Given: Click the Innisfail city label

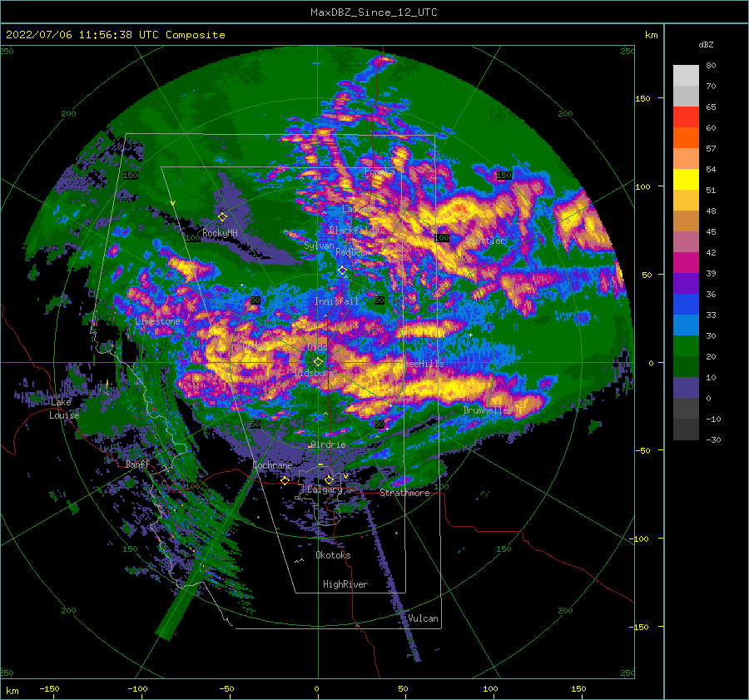Looking at the screenshot, I should tap(336, 301).
